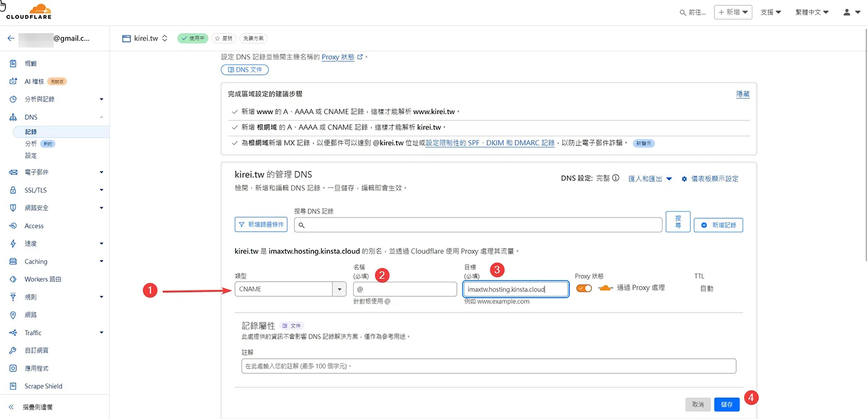
Task: Click the 免費方案 plan badge
Action: (x=253, y=39)
